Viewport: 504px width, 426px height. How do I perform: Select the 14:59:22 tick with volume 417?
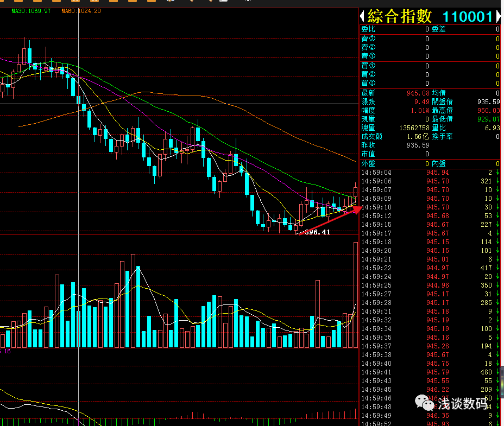430,268
